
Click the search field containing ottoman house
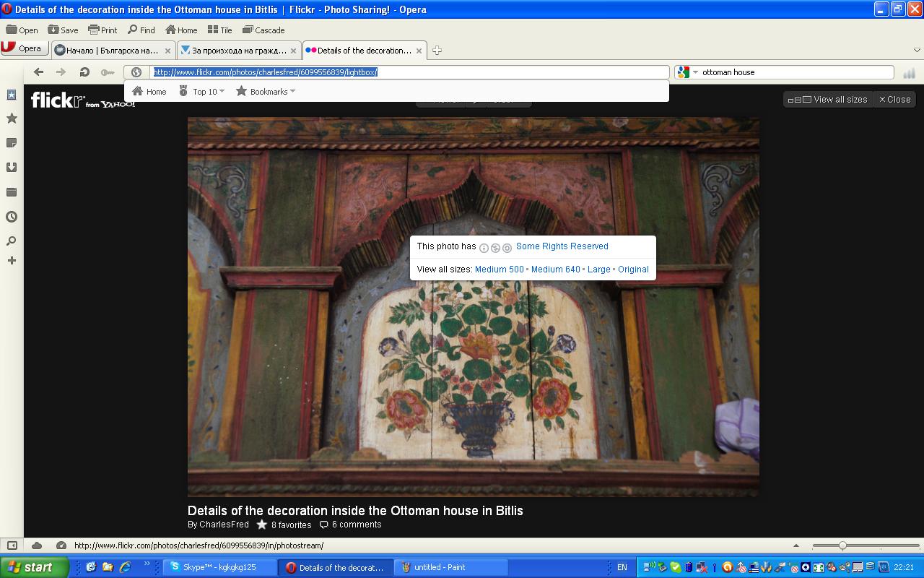tap(797, 72)
